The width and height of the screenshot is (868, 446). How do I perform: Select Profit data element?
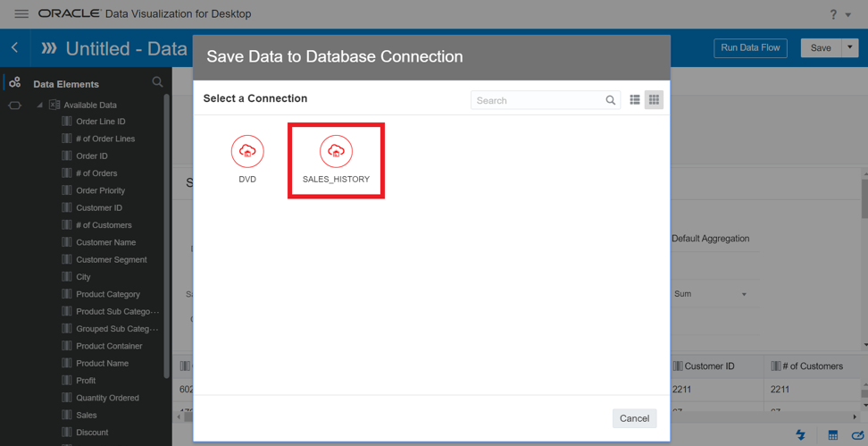(x=86, y=380)
